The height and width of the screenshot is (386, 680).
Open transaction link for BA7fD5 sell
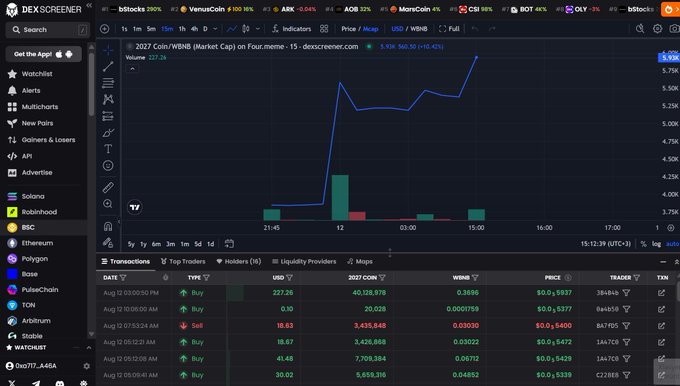tap(661, 326)
